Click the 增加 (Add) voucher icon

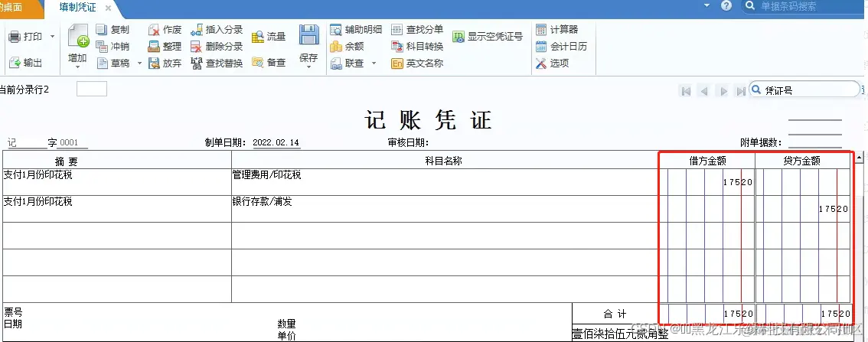point(78,36)
